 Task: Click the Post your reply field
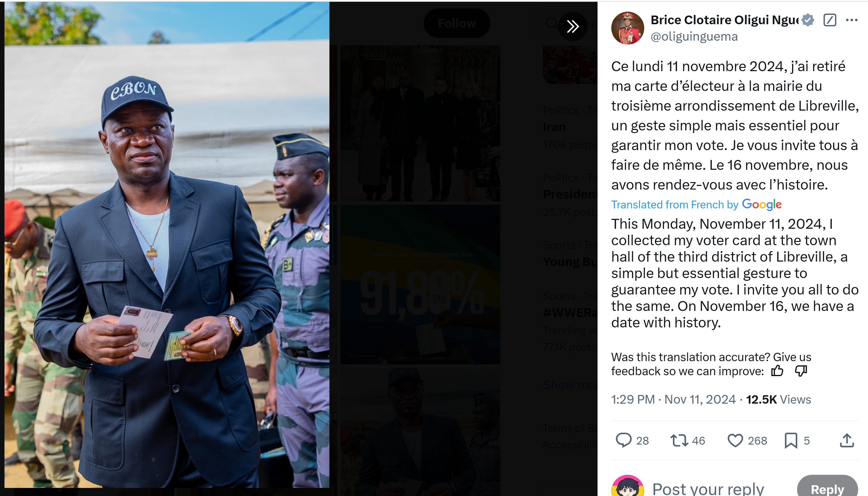[x=708, y=489]
